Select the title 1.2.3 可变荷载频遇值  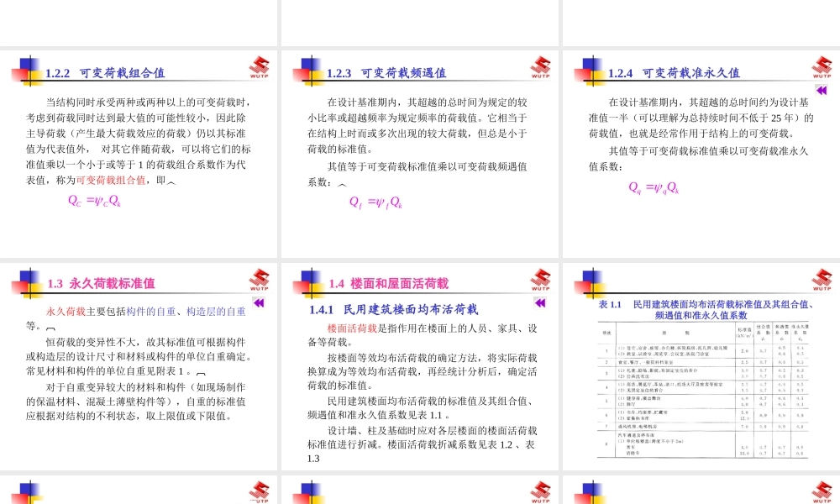pos(386,73)
